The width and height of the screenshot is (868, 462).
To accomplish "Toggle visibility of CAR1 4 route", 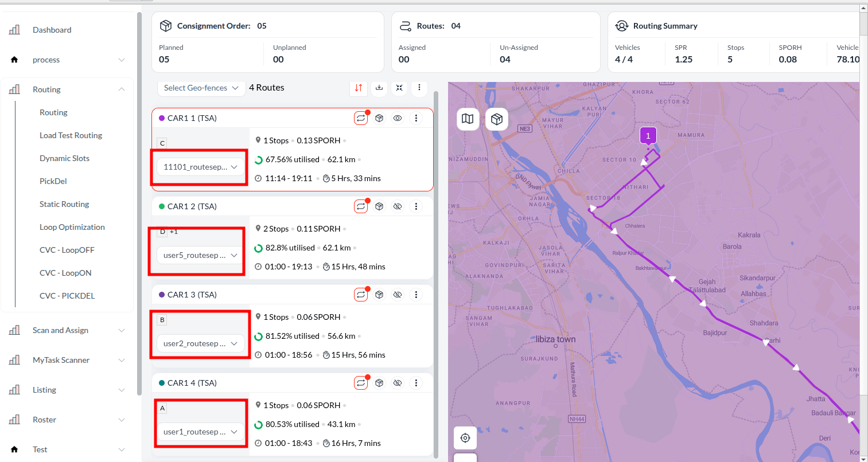I will coord(398,382).
